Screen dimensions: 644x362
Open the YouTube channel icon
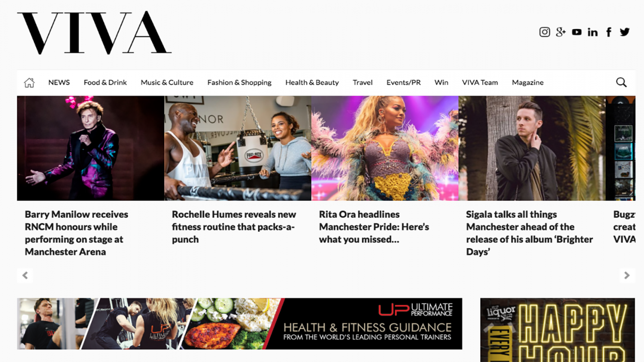[577, 32]
